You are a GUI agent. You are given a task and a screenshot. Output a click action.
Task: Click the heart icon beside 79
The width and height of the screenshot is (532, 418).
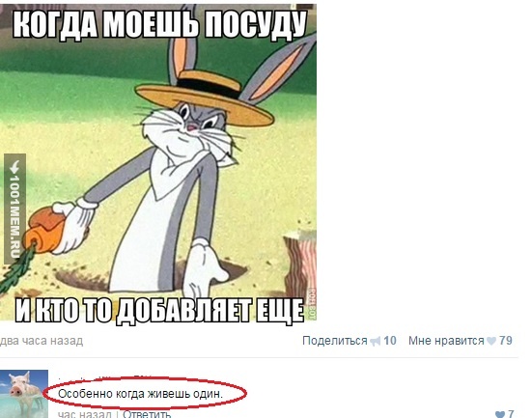pyautogui.click(x=491, y=341)
